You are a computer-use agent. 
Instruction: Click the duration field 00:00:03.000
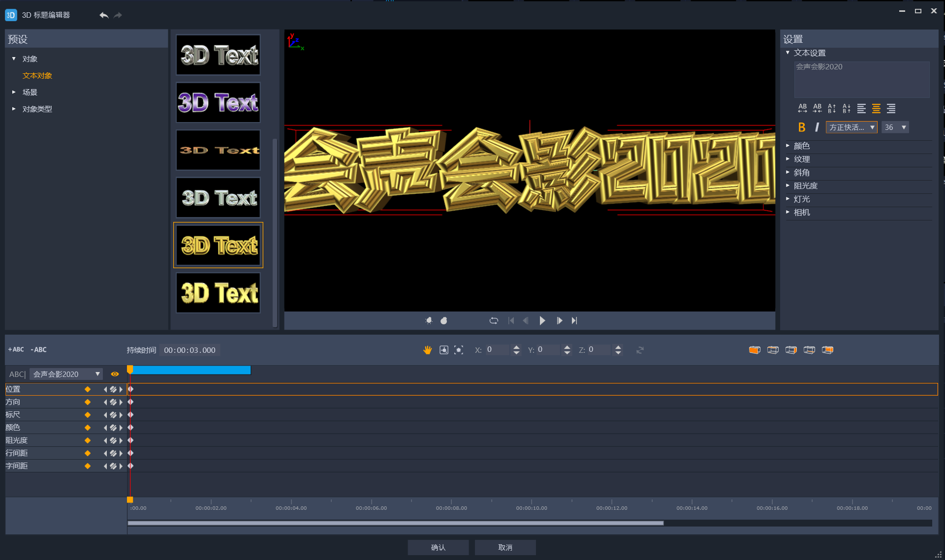coord(189,350)
